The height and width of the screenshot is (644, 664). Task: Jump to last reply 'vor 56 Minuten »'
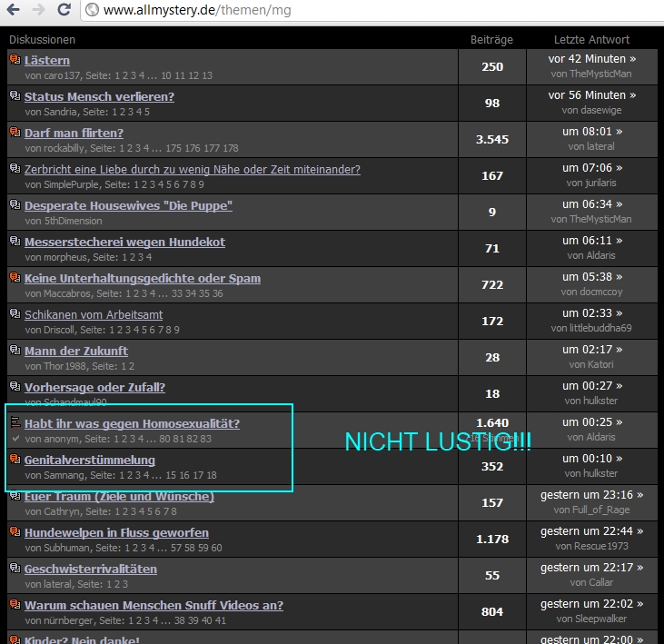591,95
